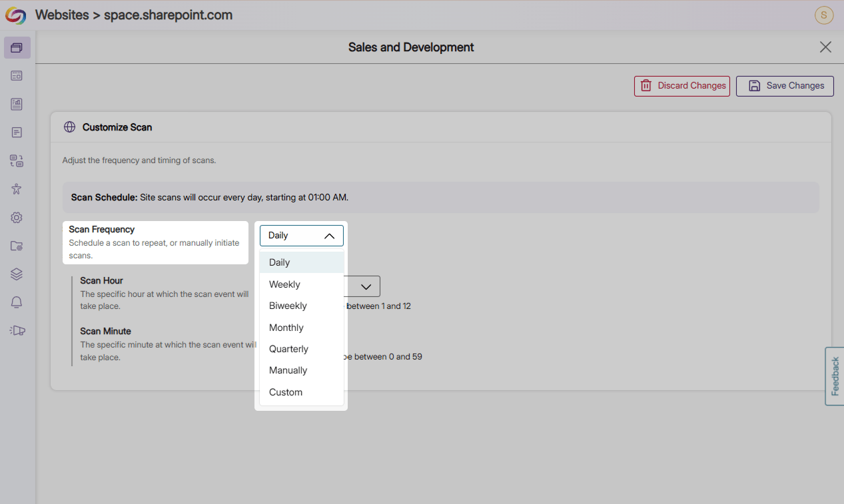844x504 pixels.
Task: Open the settings gear in the sidebar
Action: pyautogui.click(x=17, y=217)
